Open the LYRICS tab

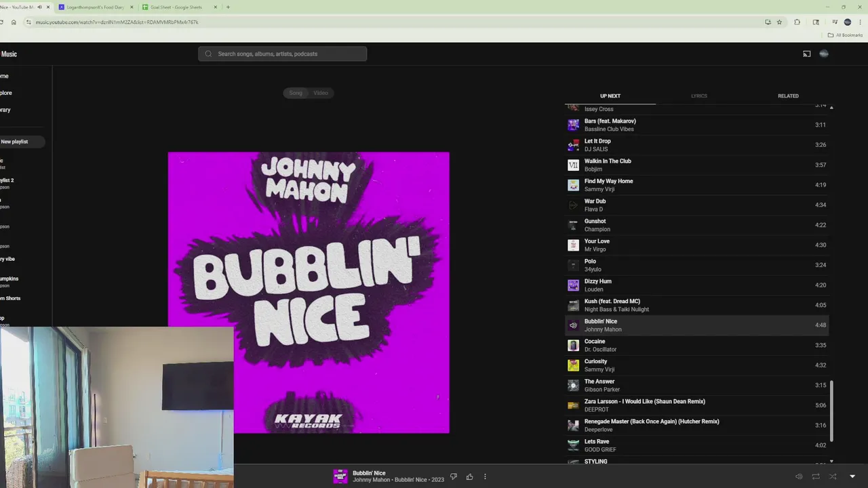click(x=699, y=96)
